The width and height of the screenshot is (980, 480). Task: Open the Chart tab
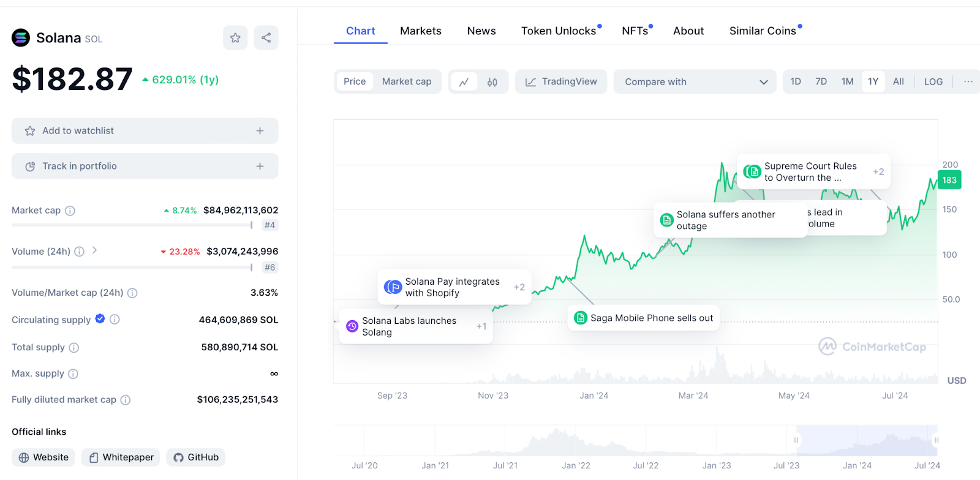pos(361,31)
